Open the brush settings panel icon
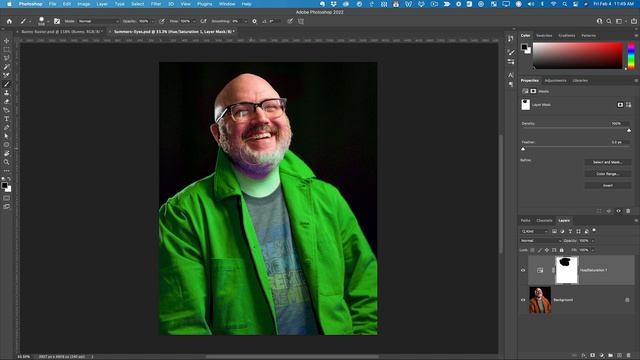The image size is (640, 360). pyautogui.click(x=57, y=21)
